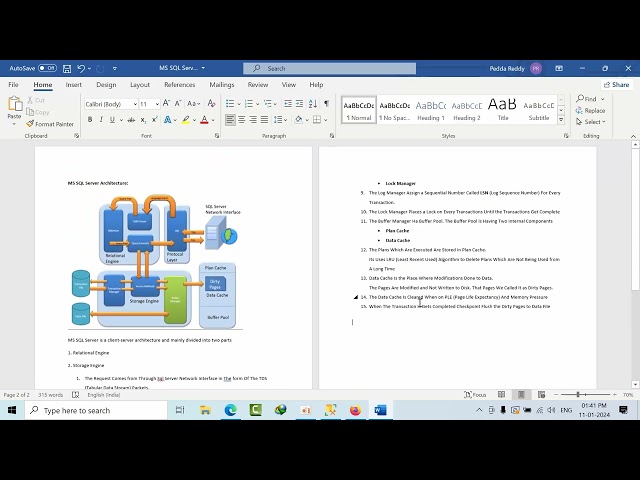Insert a numbered list
The height and width of the screenshot is (480, 640).
pyautogui.click(x=249, y=104)
